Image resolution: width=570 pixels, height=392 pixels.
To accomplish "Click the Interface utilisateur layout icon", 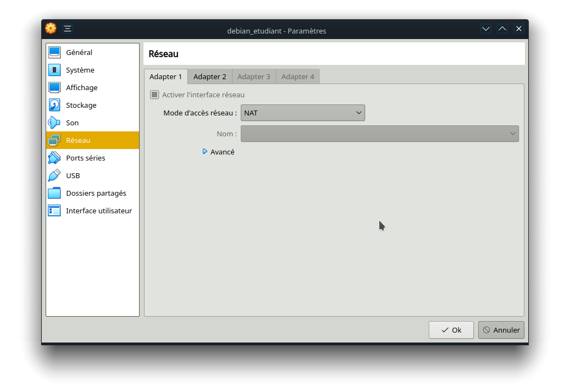I will click(x=54, y=211).
